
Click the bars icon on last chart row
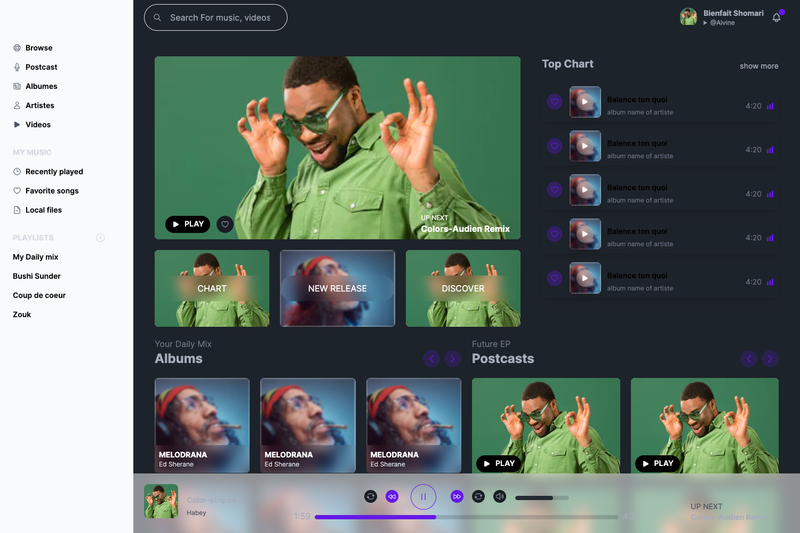click(770, 282)
